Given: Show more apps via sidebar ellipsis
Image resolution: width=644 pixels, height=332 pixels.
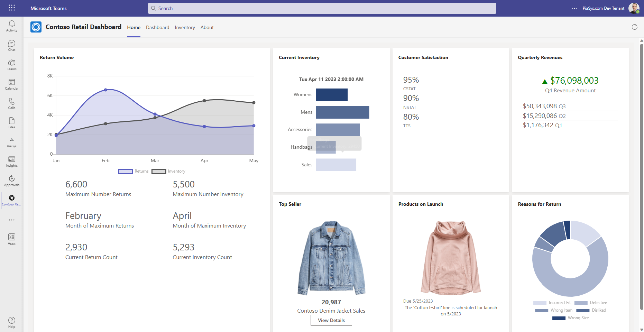Looking at the screenshot, I should 12,220.
